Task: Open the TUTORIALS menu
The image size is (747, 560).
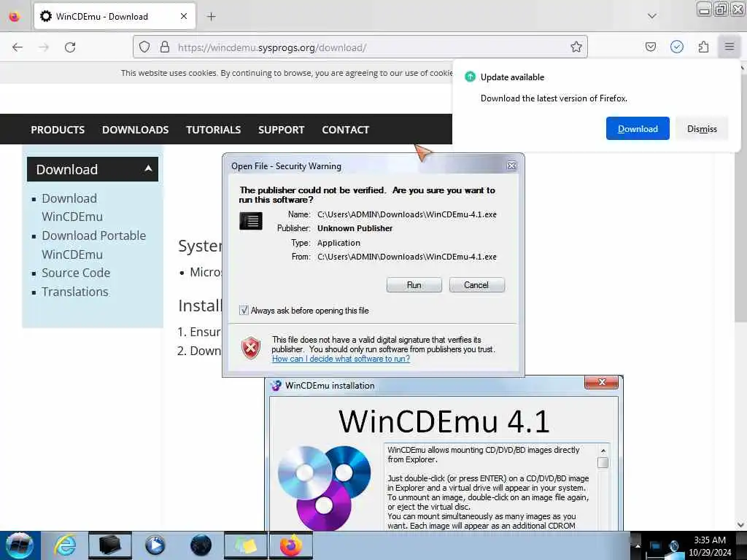Action: (214, 130)
